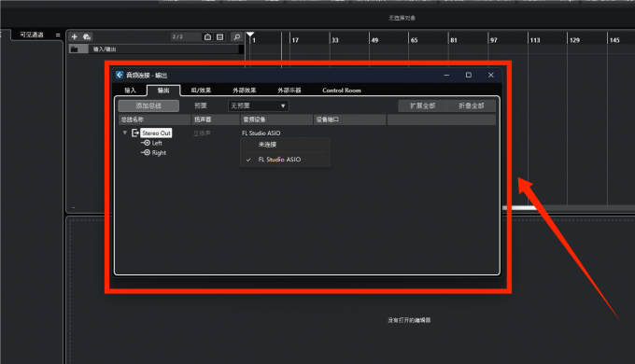Click bar 1 on the ruler
The width and height of the screenshot is (635, 364).
(x=254, y=40)
